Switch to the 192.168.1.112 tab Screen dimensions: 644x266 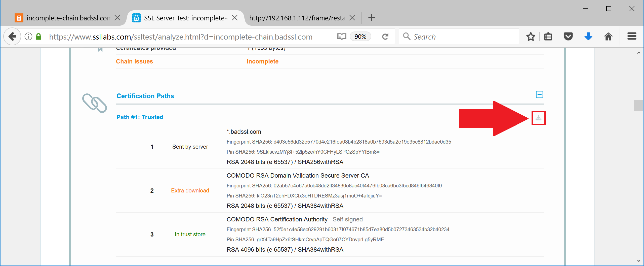pyautogui.click(x=302, y=18)
